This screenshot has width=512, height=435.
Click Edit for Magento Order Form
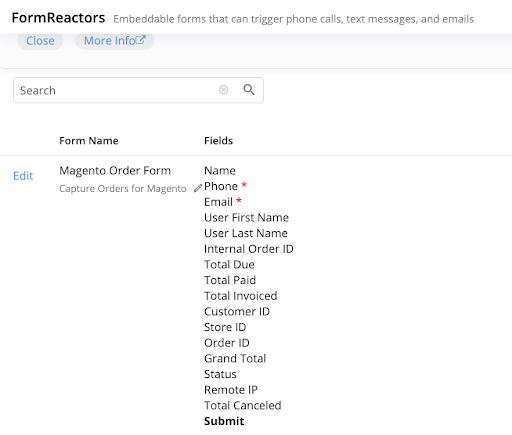point(23,176)
